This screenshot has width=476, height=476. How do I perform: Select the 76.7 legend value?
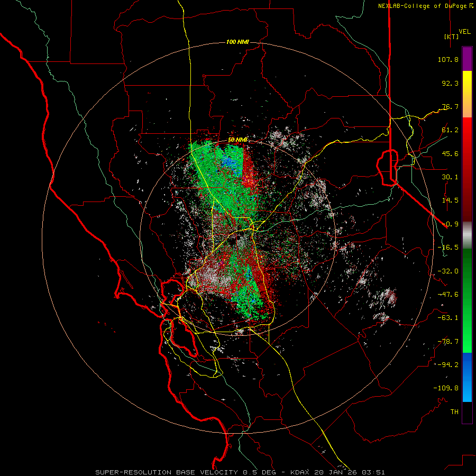(x=450, y=106)
